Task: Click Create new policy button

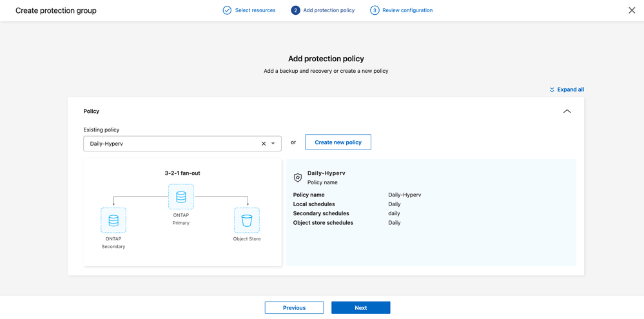Action: 338,142
